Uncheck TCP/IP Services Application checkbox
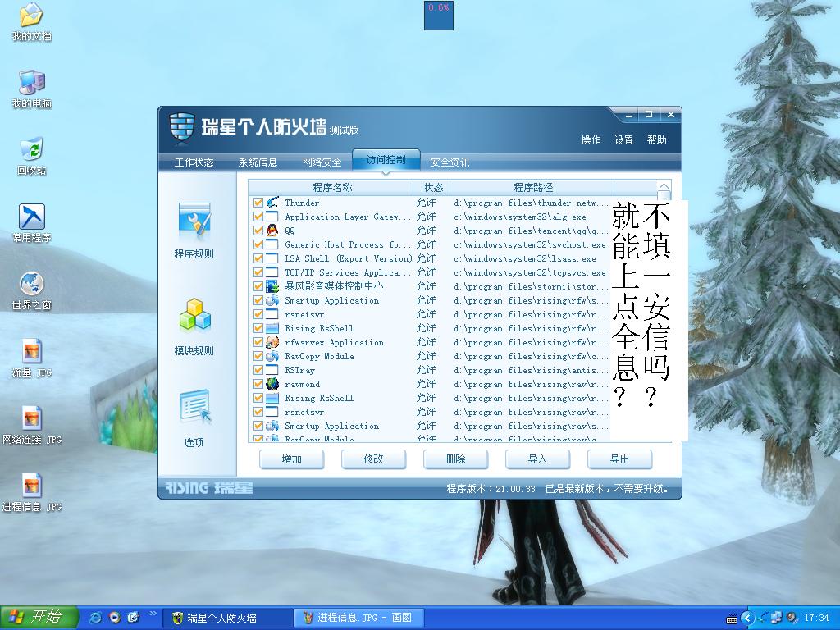Image resolution: width=840 pixels, height=630 pixels. point(258,272)
